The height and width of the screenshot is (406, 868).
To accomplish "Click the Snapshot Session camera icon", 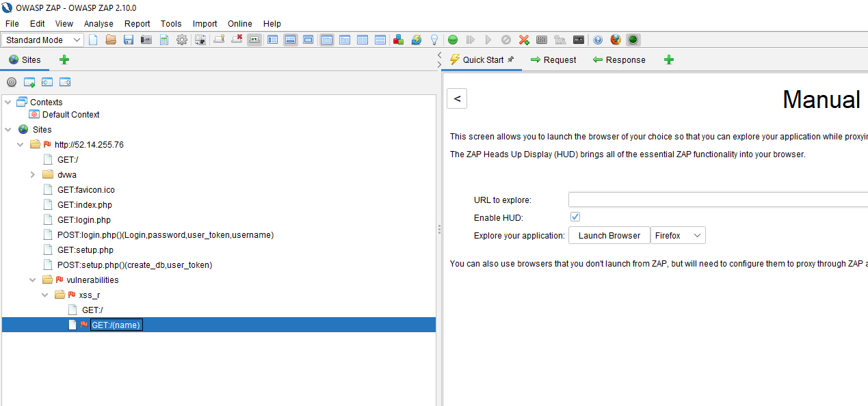I will tap(146, 40).
